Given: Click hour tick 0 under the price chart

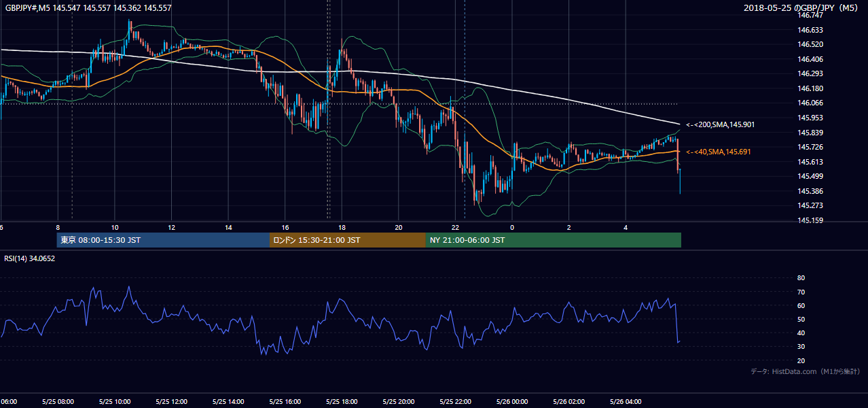Looking at the screenshot, I should click(512, 227).
